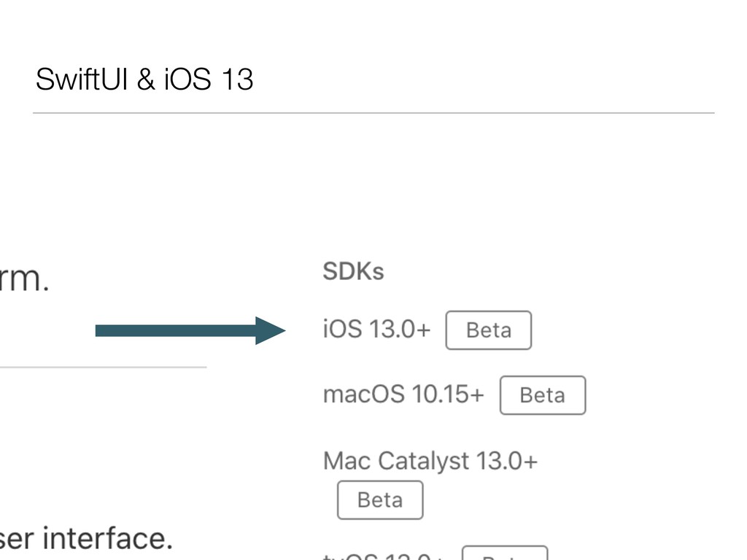Select the macOS 10.15+ SDK label
The image size is (747, 560).
coord(403,394)
